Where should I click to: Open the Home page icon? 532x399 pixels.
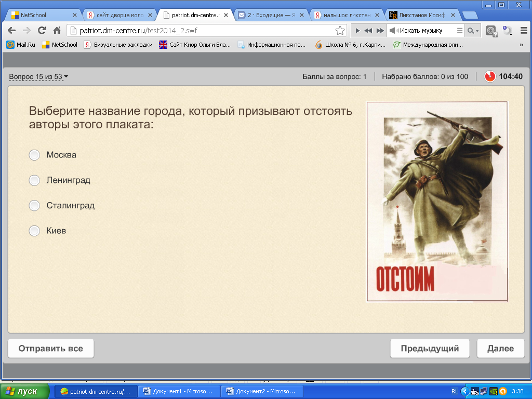57,31
